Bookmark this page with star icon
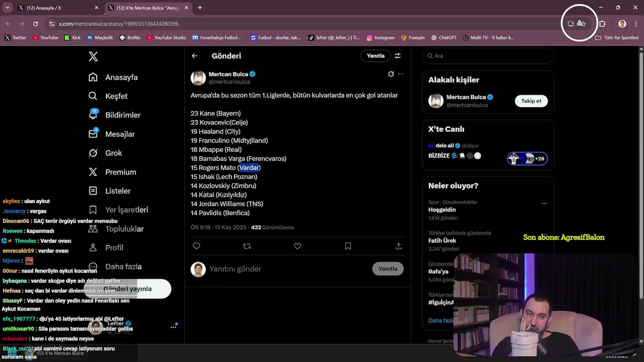The width and height of the screenshot is (644, 362). (x=583, y=24)
